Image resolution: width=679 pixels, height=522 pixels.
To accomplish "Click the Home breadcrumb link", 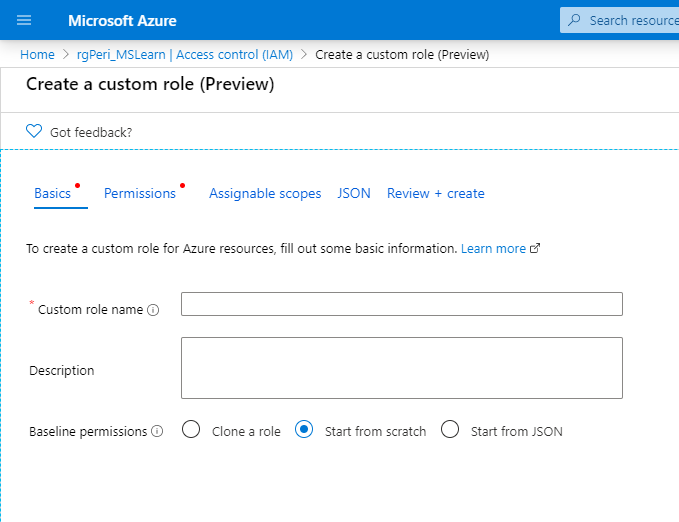I will [x=37, y=55].
